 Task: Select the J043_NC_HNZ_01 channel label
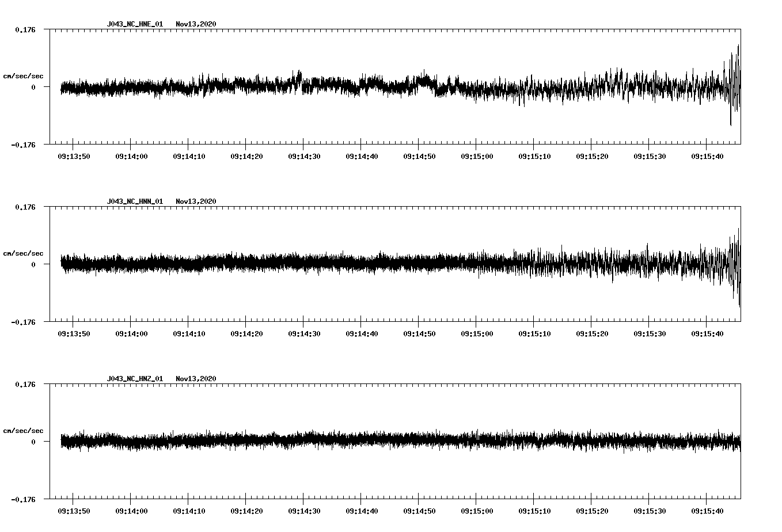point(134,377)
